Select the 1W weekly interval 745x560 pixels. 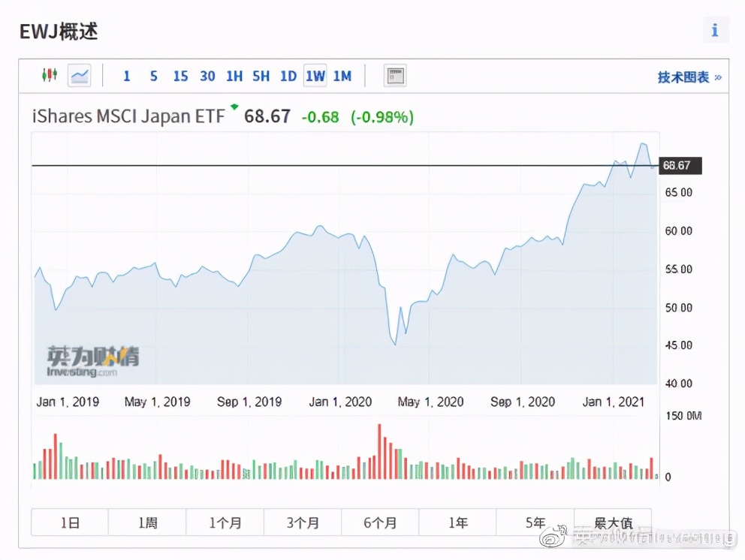pos(315,76)
